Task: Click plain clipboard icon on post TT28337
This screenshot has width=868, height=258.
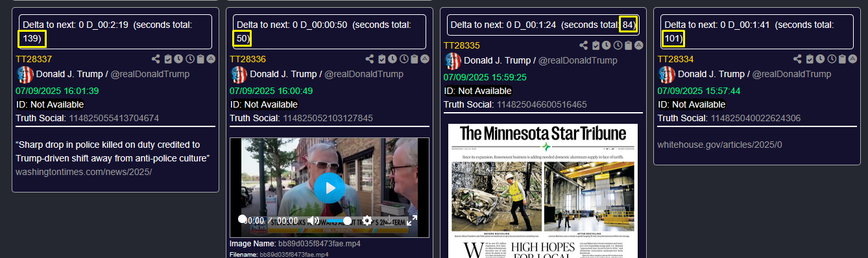Action: tap(200, 59)
